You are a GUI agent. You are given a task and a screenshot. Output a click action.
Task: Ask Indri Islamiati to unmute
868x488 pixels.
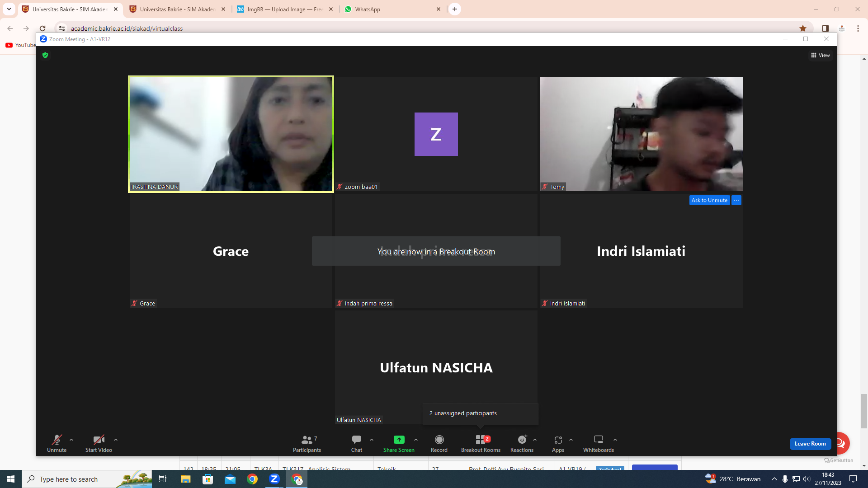pos(709,200)
